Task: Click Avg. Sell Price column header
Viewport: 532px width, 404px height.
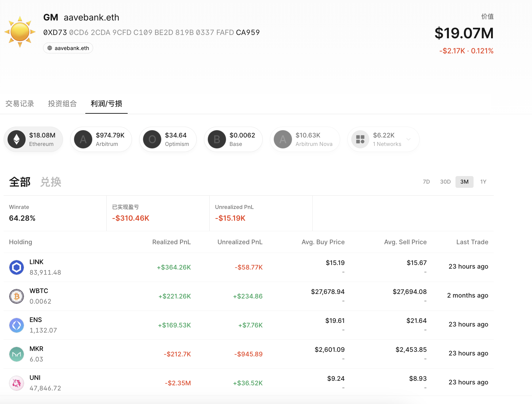Action: pos(405,242)
